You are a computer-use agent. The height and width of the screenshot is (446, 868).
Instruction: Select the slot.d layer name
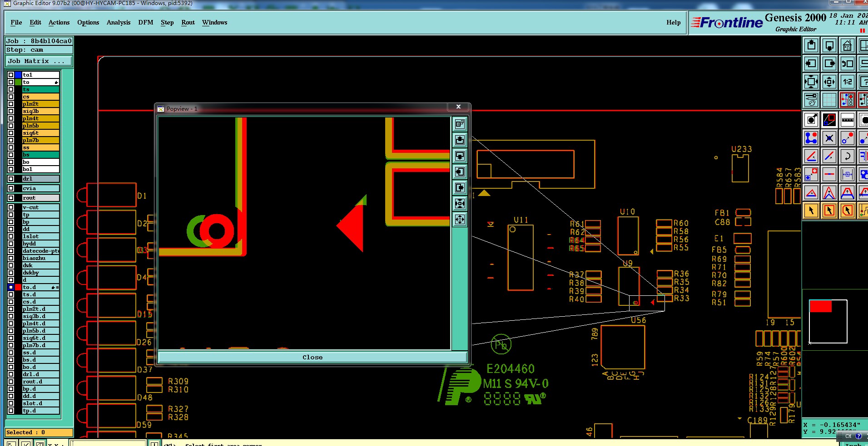(x=40, y=403)
